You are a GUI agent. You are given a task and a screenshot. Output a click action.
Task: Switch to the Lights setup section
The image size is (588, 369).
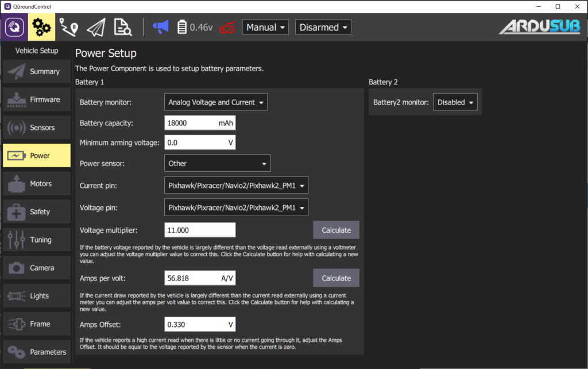36,295
